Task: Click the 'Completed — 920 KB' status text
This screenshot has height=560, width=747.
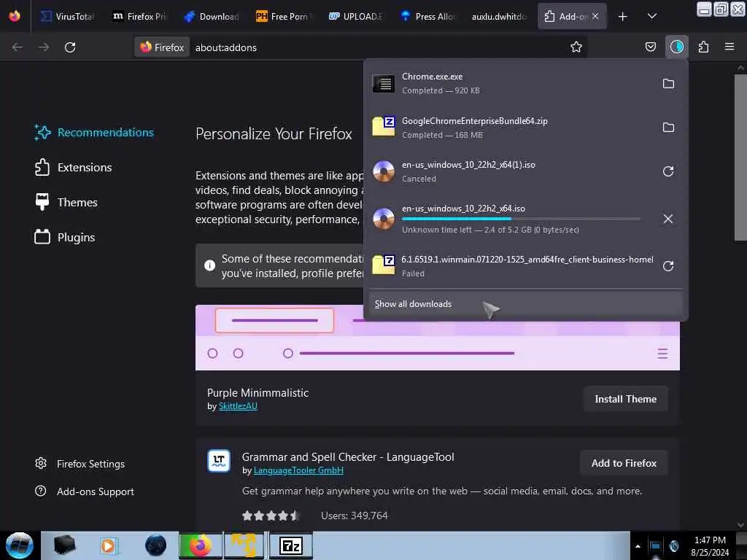Action: point(441,90)
